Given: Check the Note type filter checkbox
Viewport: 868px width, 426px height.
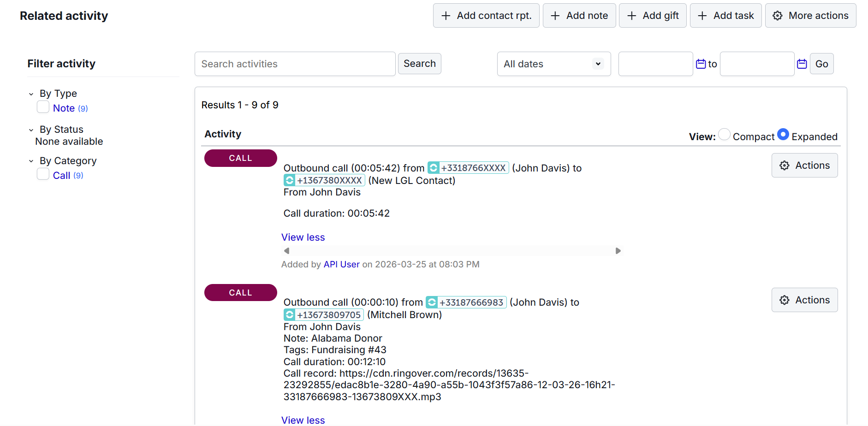Looking at the screenshot, I should 43,107.
